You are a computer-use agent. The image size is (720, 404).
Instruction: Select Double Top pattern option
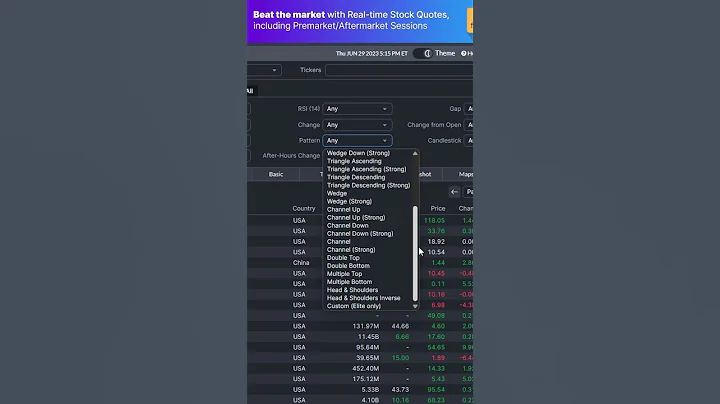(343, 258)
